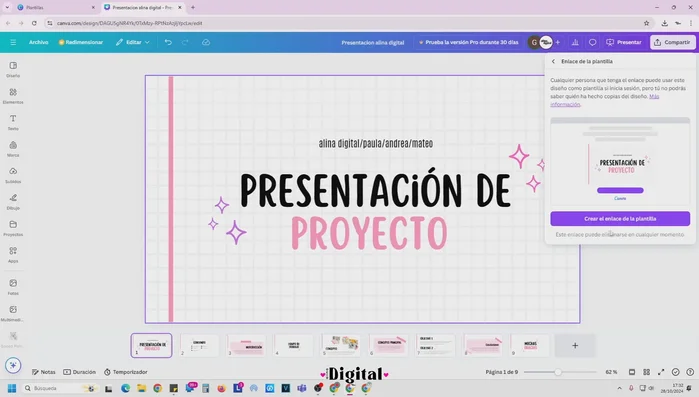Click the Presentacion alina digital title

click(x=373, y=43)
